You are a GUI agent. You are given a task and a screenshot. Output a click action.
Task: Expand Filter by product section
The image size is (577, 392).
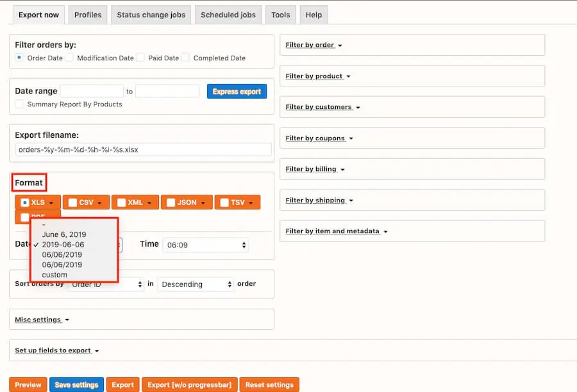[x=318, y=76]
